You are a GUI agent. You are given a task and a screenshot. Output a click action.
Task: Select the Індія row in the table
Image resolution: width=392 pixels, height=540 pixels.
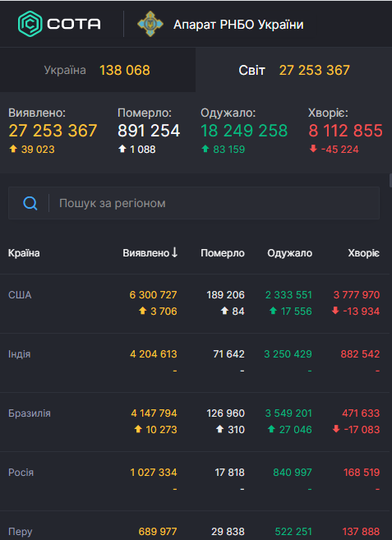(195, 362)
